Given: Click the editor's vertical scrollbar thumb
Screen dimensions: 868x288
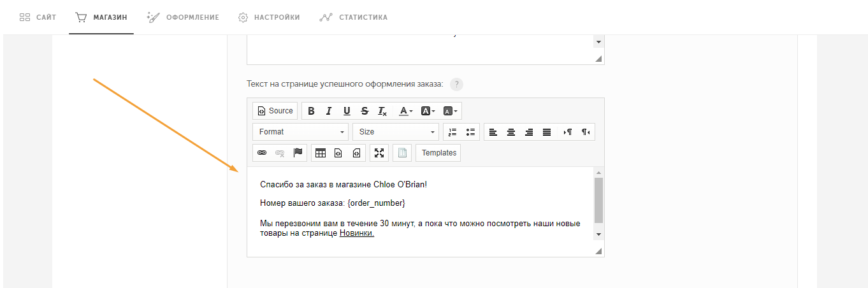Looking at the screenshot, I should [x=598, y=200].
